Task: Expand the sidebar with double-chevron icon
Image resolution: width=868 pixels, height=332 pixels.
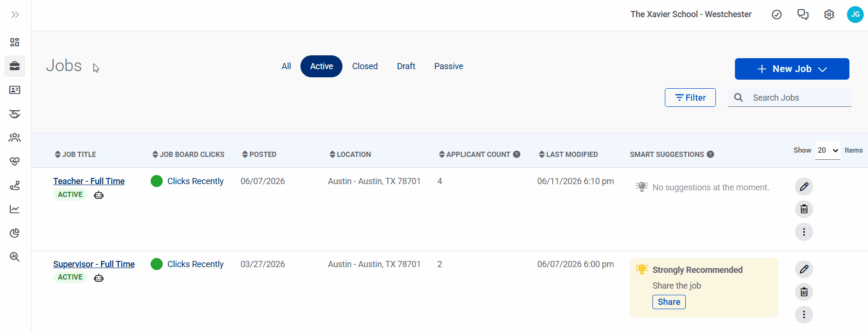Action: coord(15,15)
